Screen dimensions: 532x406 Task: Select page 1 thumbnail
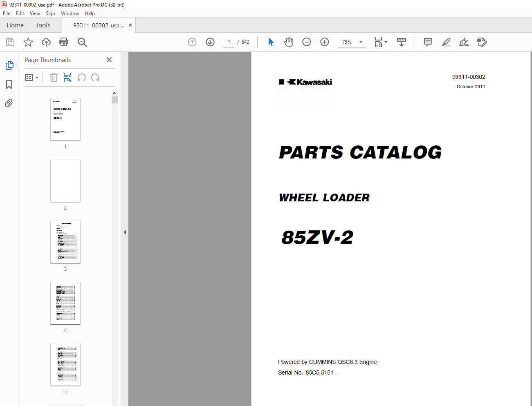pyautogui.click(x=65, y=120)
